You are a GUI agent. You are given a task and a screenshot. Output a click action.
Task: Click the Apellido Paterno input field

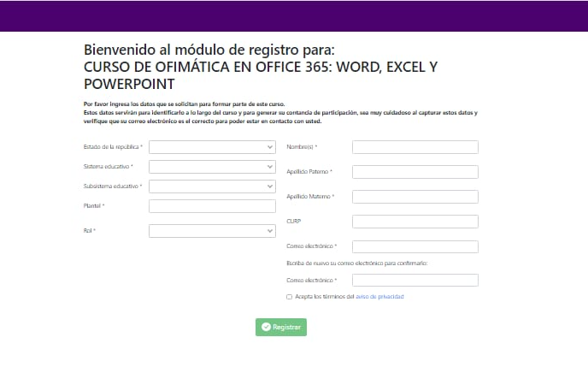point(415,172)
